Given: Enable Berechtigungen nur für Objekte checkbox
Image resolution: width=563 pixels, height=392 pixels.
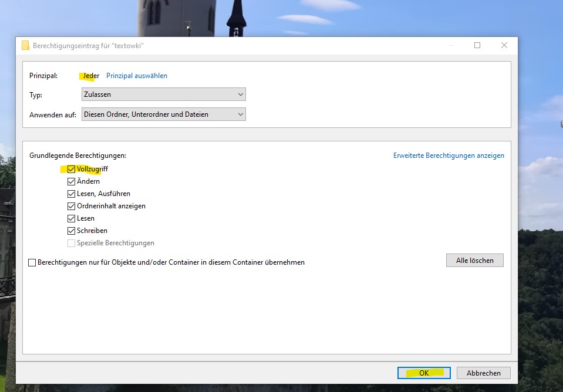Looking at the screenshot, I should click(x=32, y=262).
